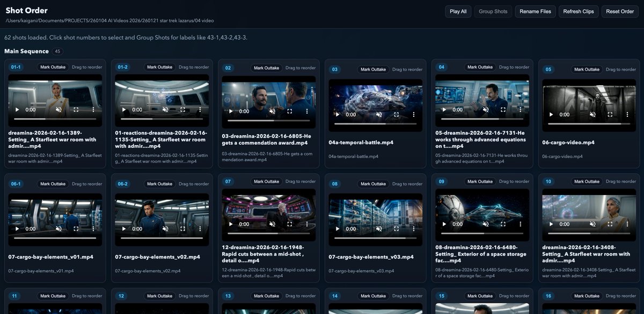
Task: Unmute the video in shot 02
Action: (x=272, y=111)
